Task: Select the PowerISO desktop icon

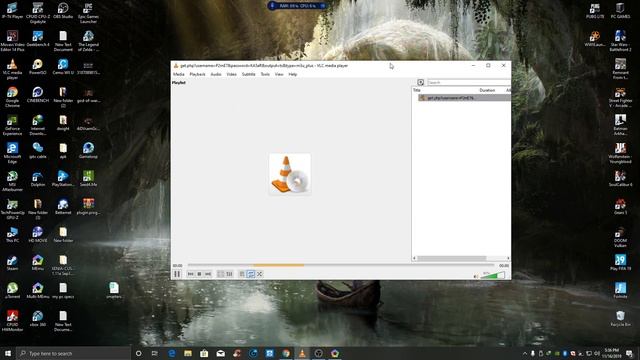Action: pyautogui.click(x=38, y=67)
